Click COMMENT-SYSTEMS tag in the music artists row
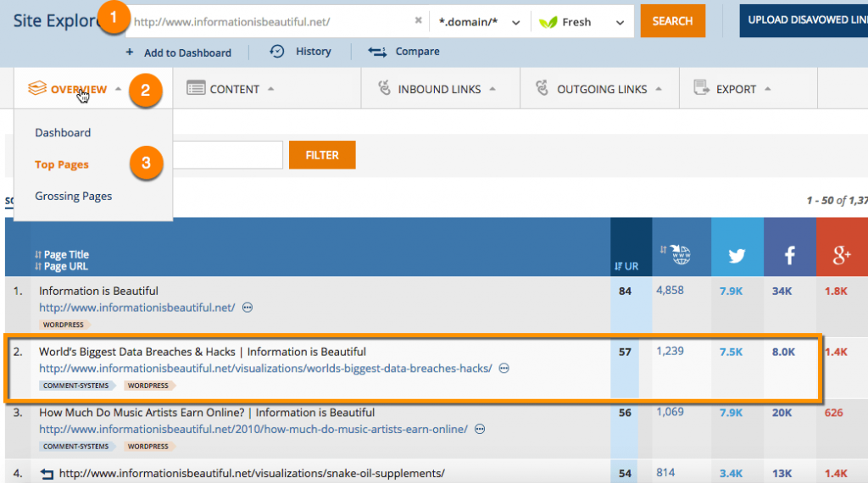The height and width of the screenshot is (483, 868). pos(76,447)
